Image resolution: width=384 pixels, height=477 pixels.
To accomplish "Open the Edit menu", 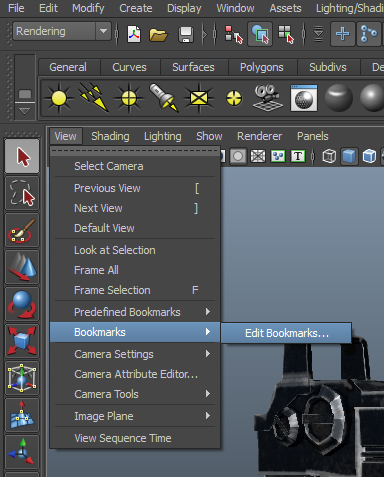I will (x=48, y=8).
